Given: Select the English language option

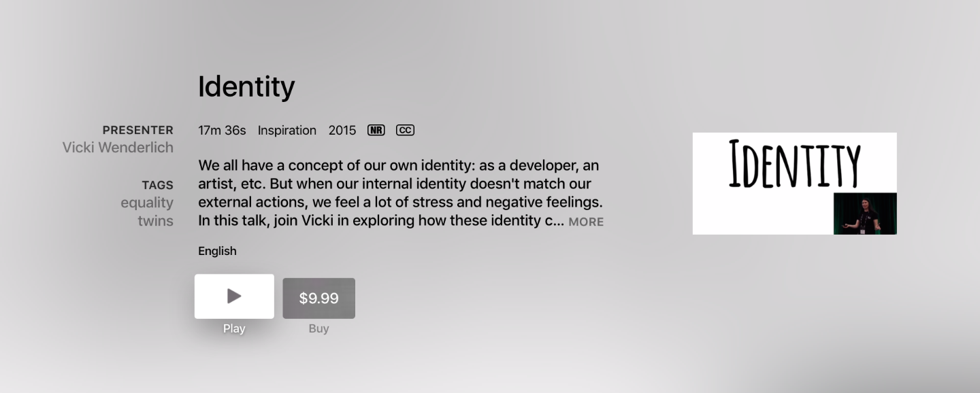Looking at the screenshot, I should [217, 251].
